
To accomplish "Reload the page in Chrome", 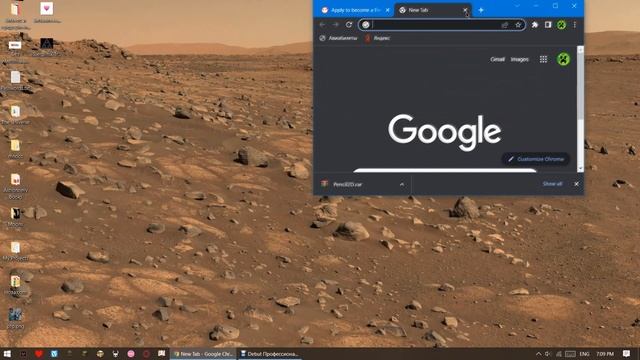I will tap(349, 25).
